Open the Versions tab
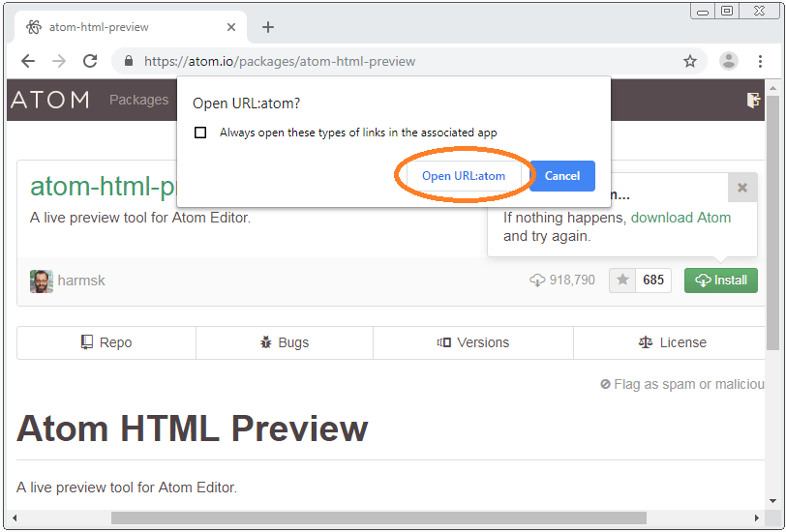 473,342
